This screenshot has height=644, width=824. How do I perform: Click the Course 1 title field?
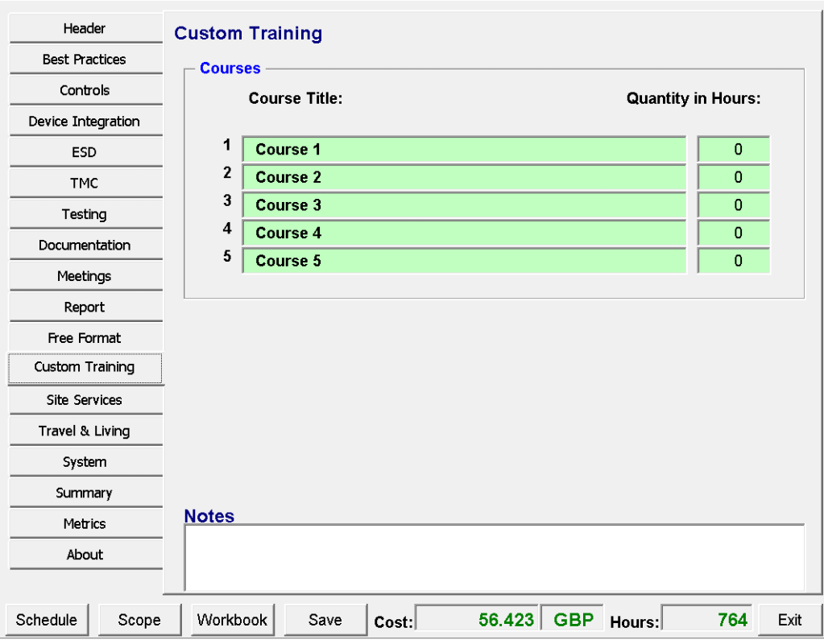[x=464, y=150]
